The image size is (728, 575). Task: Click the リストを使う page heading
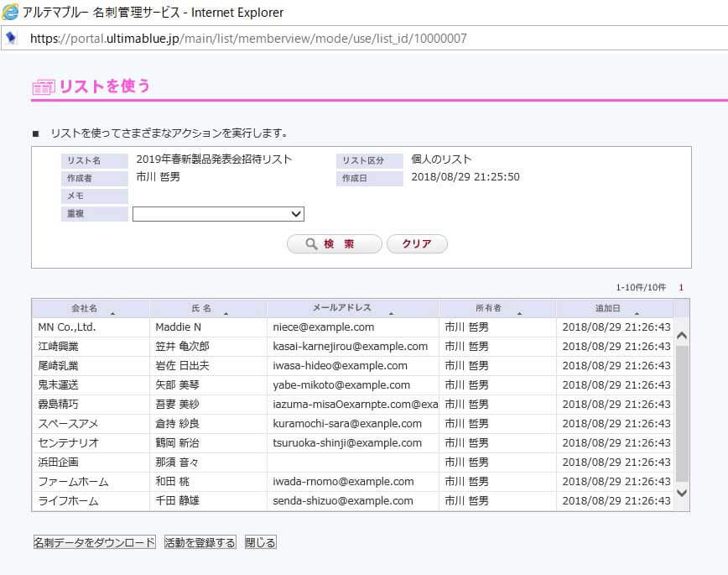coord(105,86)
